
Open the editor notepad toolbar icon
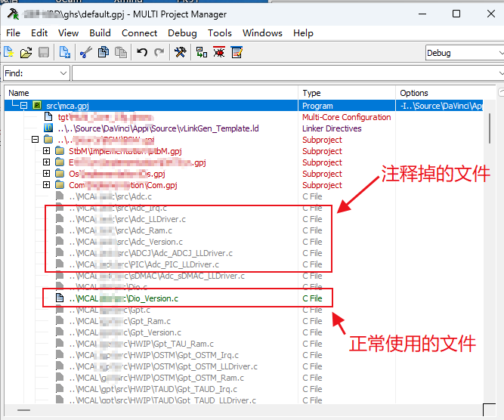(x=237, y=52)
